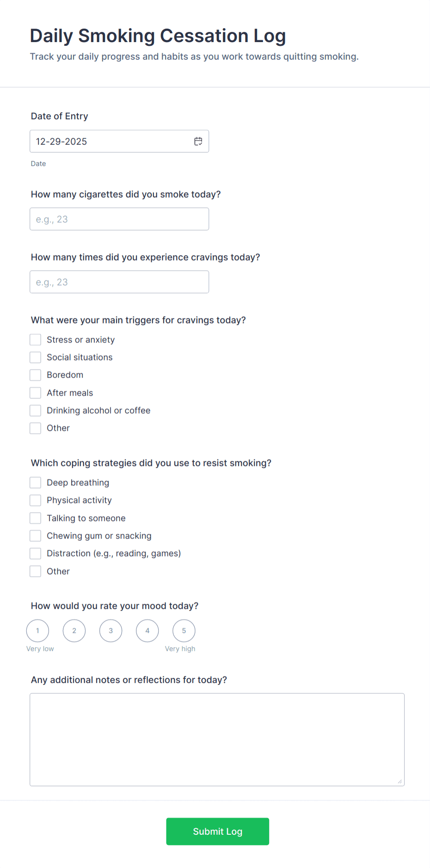Select mood rating 3
Screen dimensions: 430x868
point(111,630)
